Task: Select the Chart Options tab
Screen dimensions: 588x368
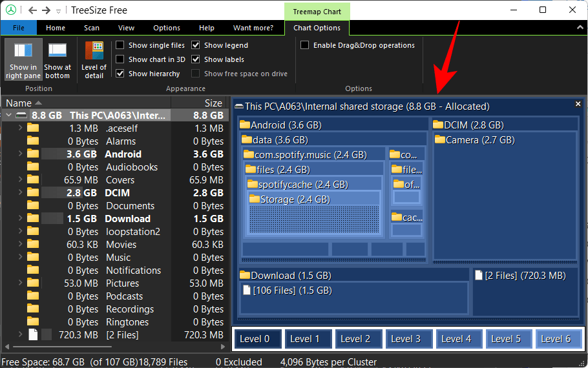Action: (317, 28)
